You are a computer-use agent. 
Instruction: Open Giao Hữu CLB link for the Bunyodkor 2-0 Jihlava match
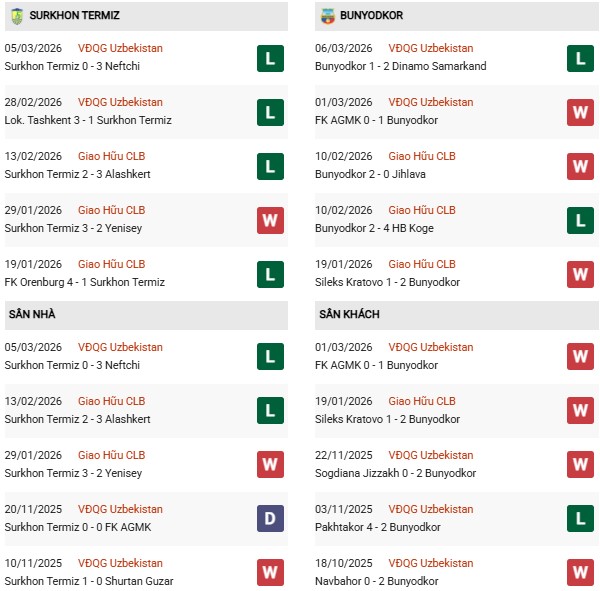[422, 156]
